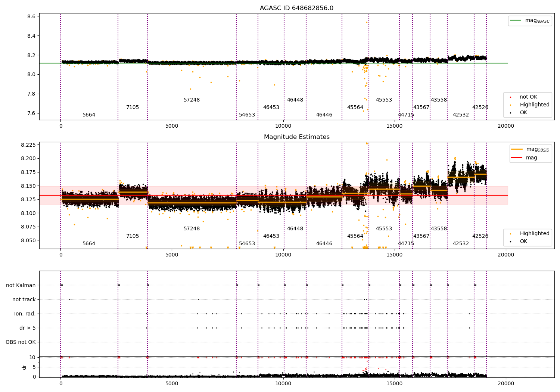Click the 8.225 y-axis tick label
Screen dimensions: 560x392
click(x=29, y=145)
